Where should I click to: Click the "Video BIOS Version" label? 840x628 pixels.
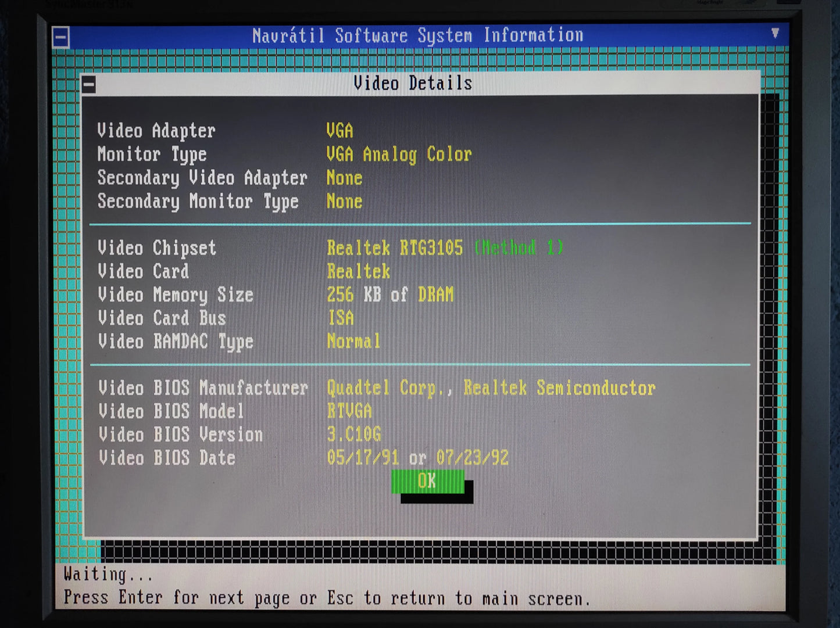[181, 435]
